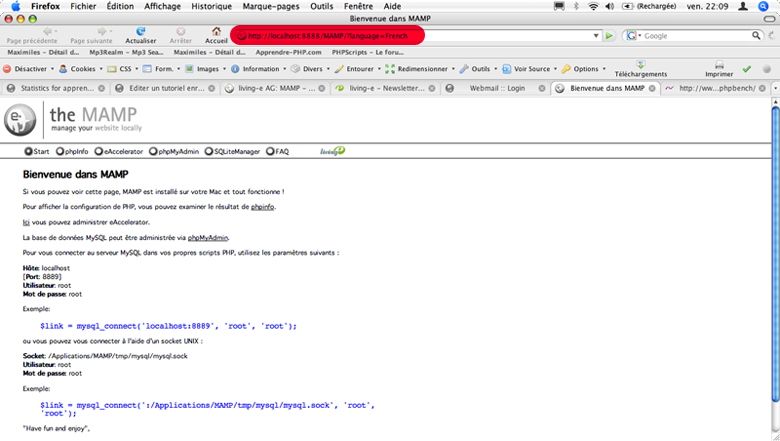The image size is (780, 441).
Task: Click the Actualiser reload icon
Action: point(141,31)
